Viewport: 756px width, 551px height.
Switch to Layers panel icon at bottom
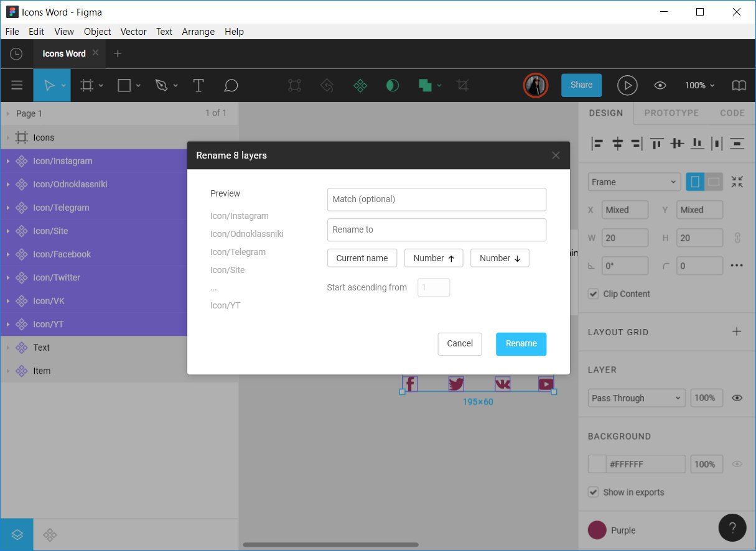coord(17,534)
